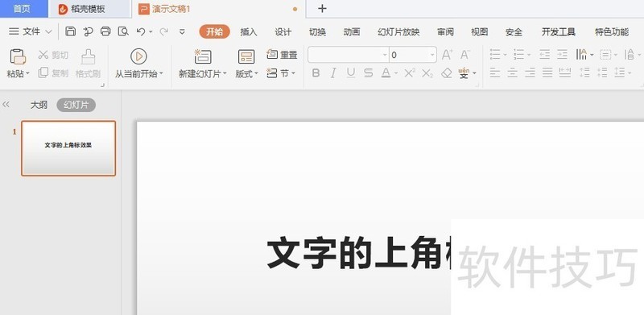The width and height of the screenshot is (644, 315).
Task: Switch to the Transitions (切换) ribbon tab
Action: [x=317, y=32]
